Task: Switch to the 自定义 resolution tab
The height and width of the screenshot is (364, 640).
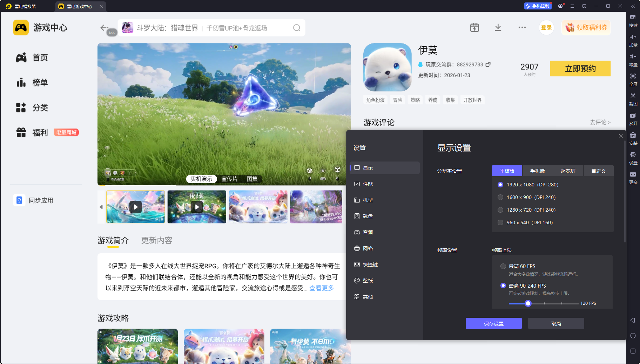Action: pyautogui.click(x=599, y=171)
